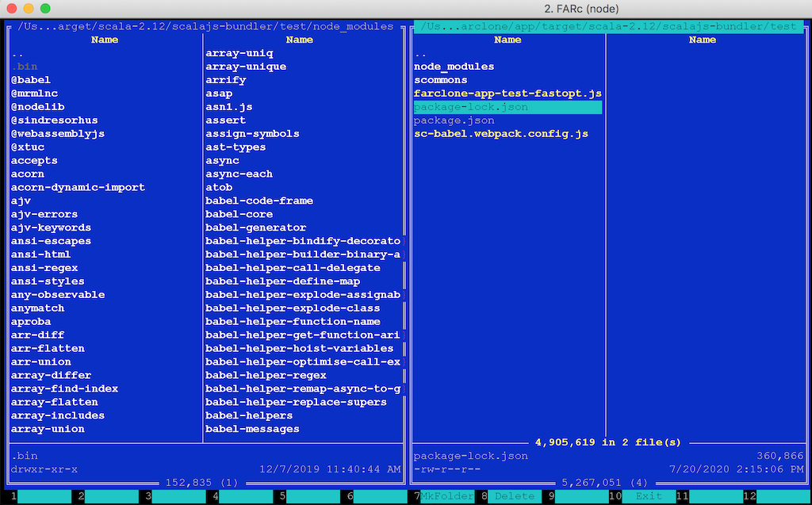
Task: Select the @mrmlnc directory entry
Action: 34,94
